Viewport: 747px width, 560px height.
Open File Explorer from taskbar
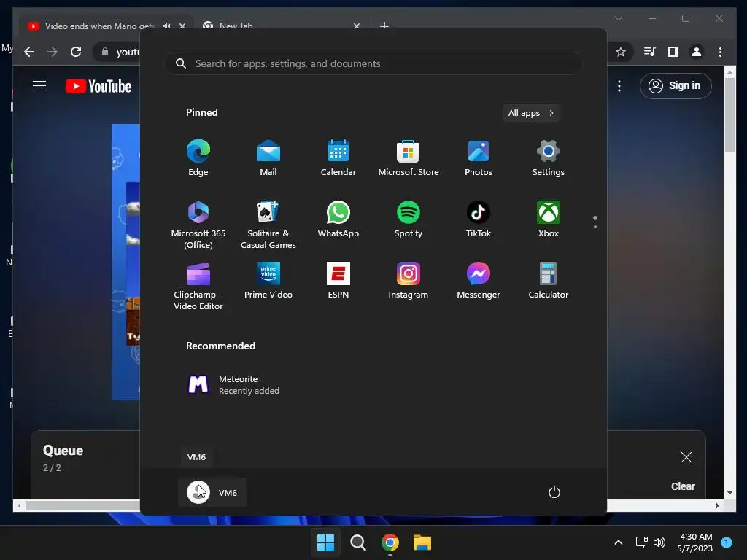point(422,542)
